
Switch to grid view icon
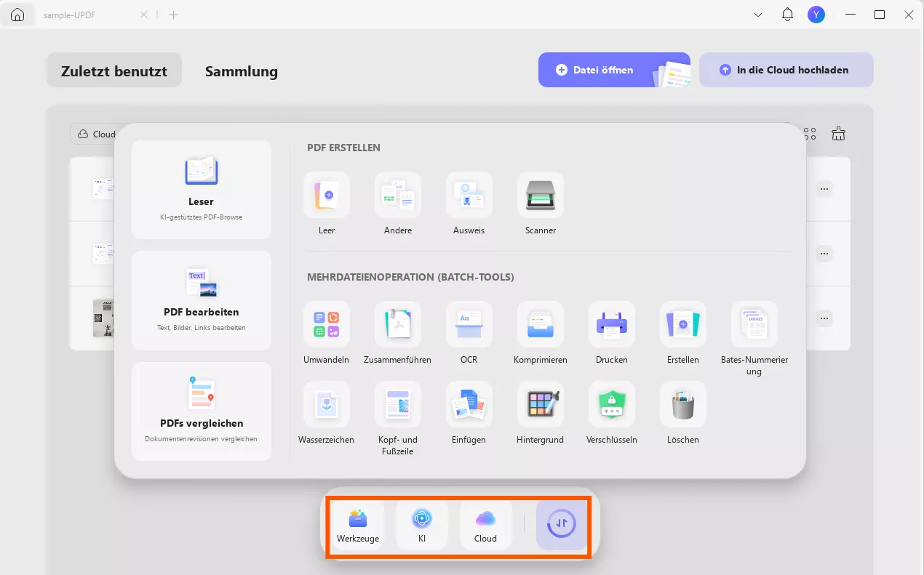point(810,134)
